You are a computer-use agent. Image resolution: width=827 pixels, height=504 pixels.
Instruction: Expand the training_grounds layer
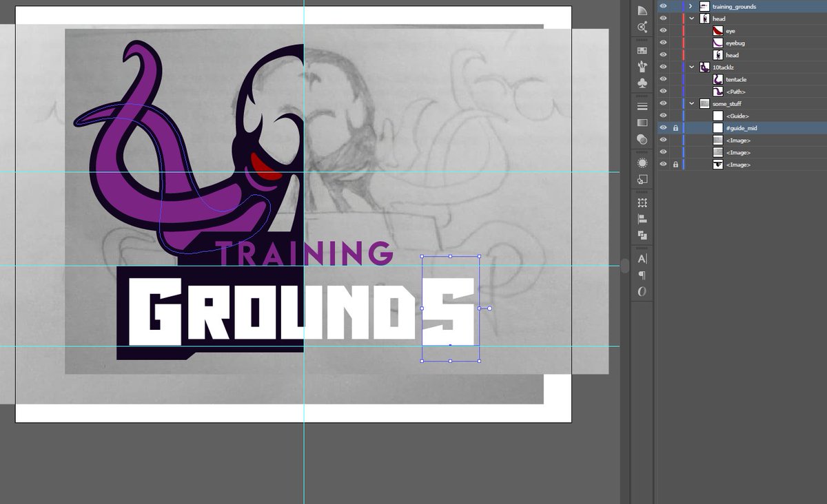(691, 6)
